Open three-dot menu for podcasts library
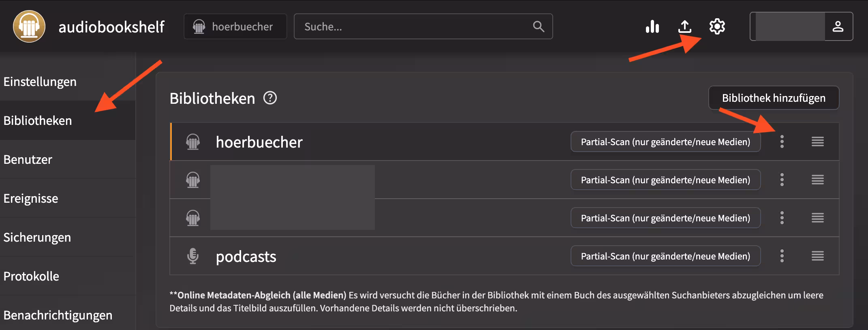Image resolution: width=868 pixels, height=330 pixels. pos(782,256)
